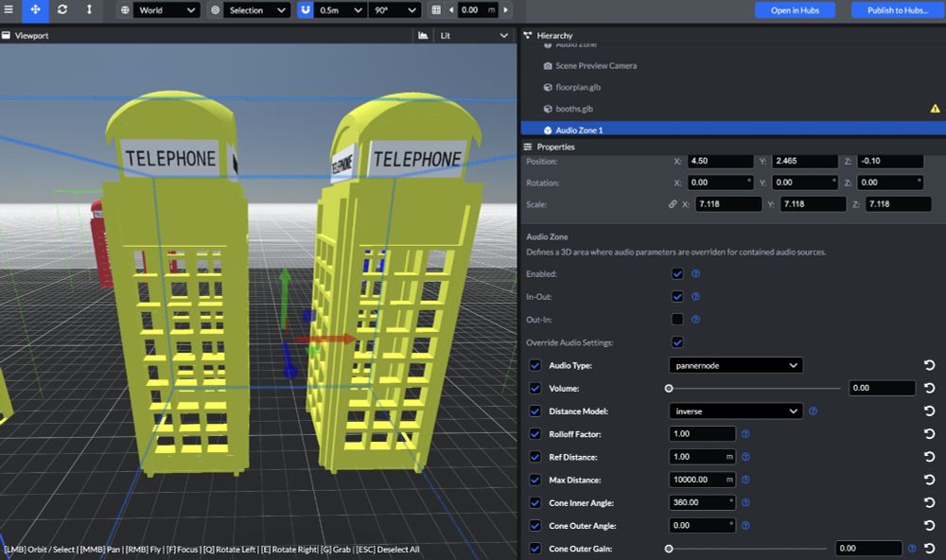Open the Distance Model inverse dropdown
946x560 pixels.
coord(735,411)
